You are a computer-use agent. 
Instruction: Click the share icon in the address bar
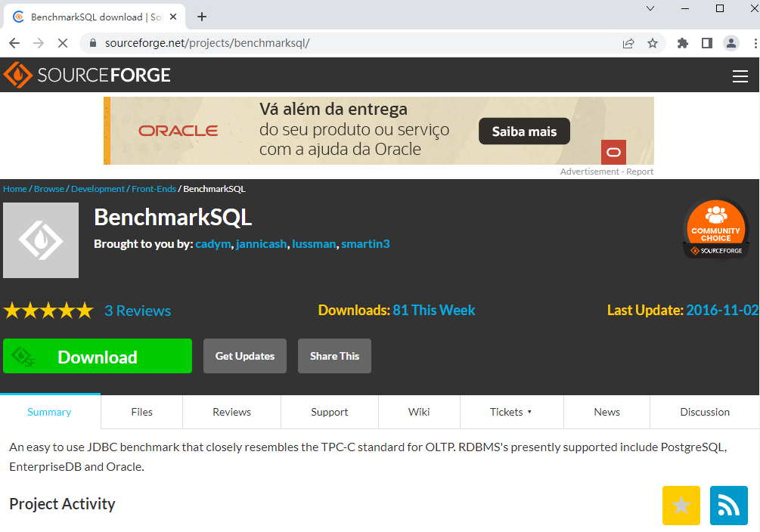[628, 43]
